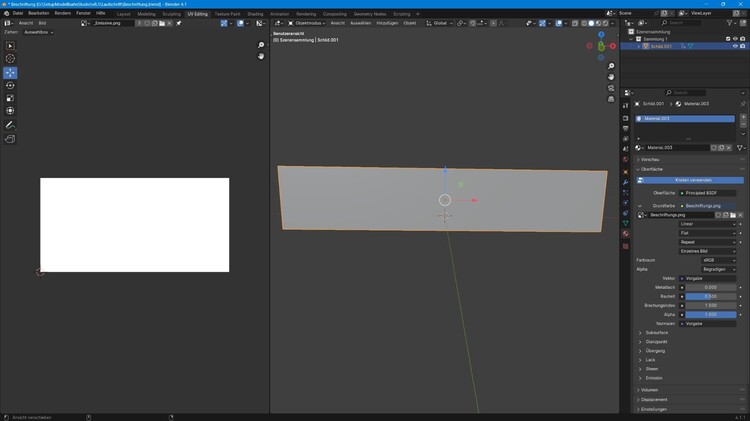Click the camera view icon in viewport

[x=611, y=89]
